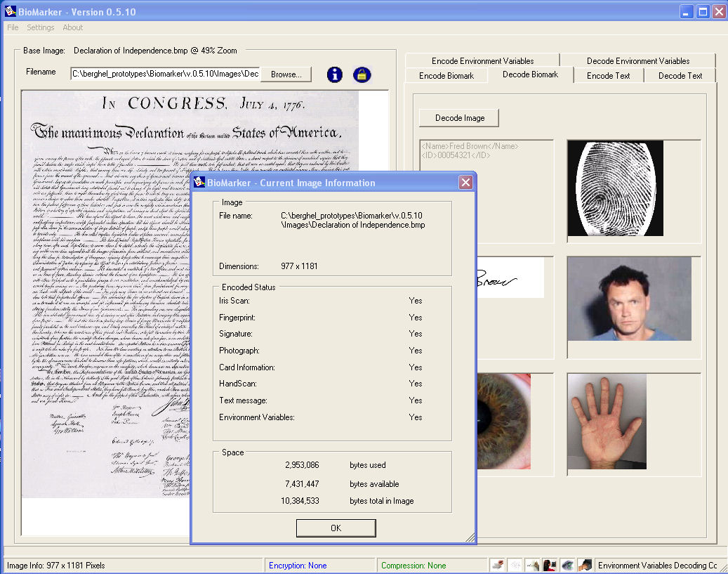Screen dimensions: 728x574
Task: Open the File menu
Action: point(13,27)
